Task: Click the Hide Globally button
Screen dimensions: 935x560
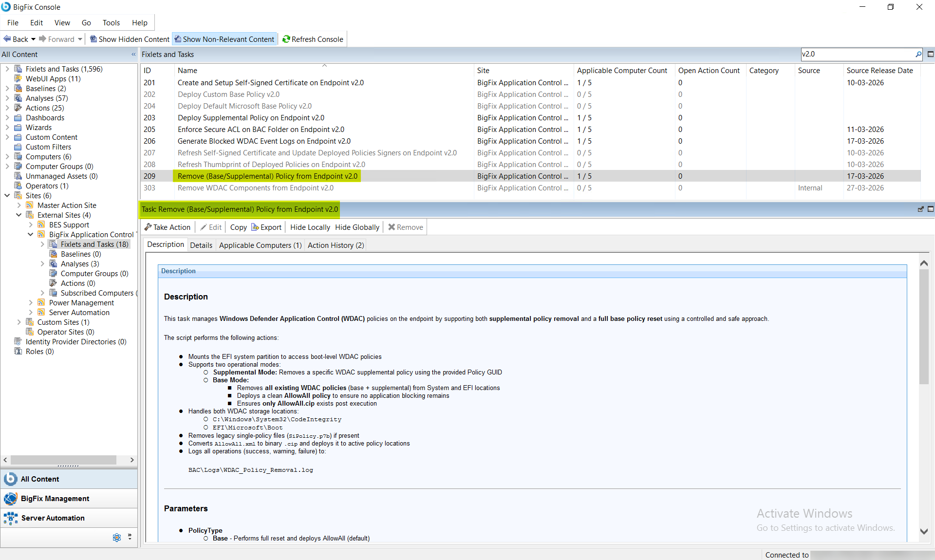Action: [357, 227]
